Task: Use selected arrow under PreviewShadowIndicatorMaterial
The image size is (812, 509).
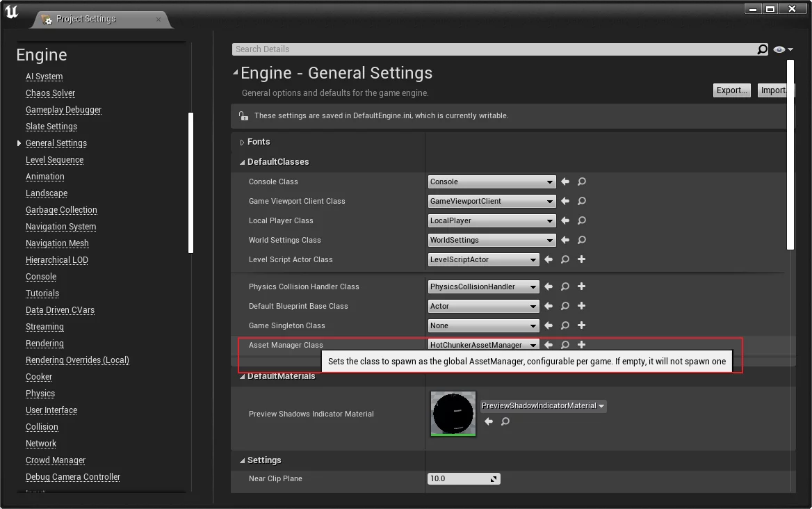Action: [489, 421]
